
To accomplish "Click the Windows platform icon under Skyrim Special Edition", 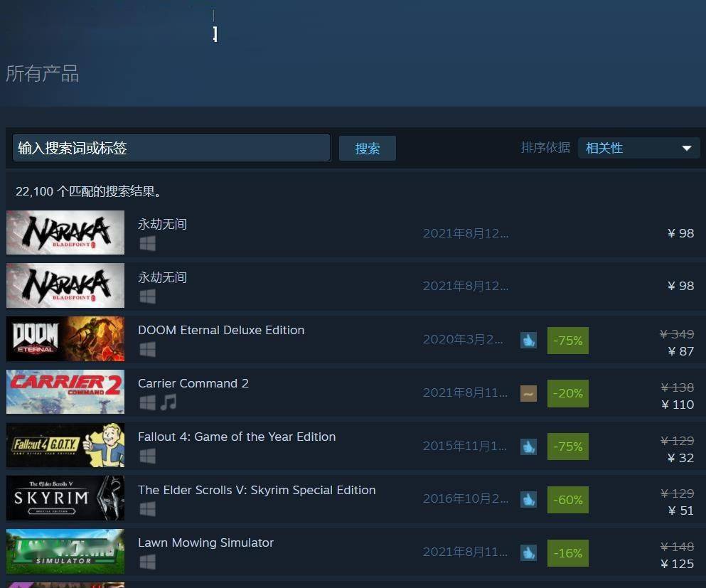I will (x=148, y=509).
